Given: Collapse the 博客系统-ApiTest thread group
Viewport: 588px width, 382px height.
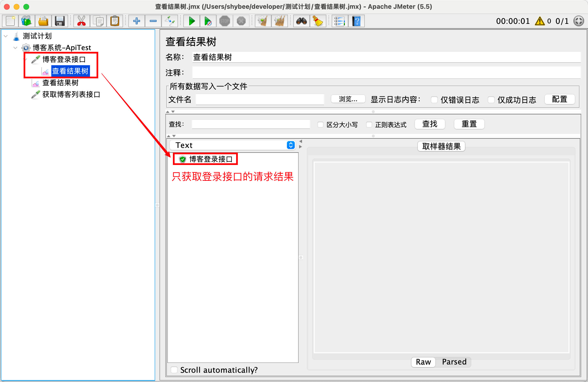Looking at the screenshot, I should coord(16,48).
